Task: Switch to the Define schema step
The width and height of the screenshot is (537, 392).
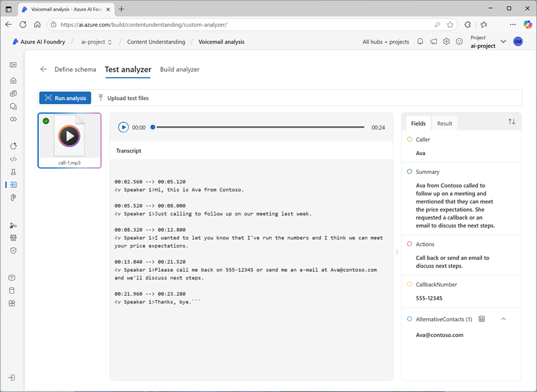Action: point(75,69)
